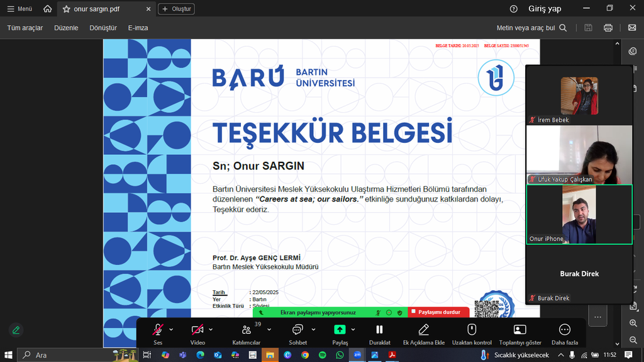Zoom in using the magnifier plus icon
This screenshot has height=362, width=644.
[633, 324]
